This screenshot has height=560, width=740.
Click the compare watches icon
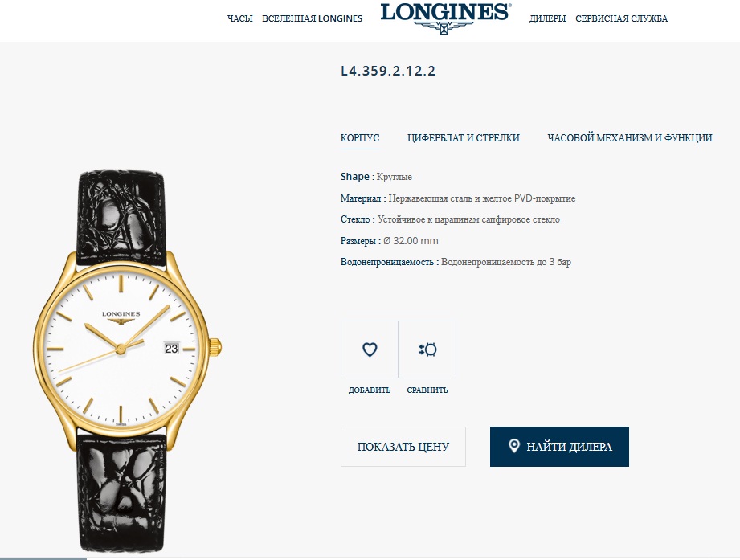tap(427, 349)
